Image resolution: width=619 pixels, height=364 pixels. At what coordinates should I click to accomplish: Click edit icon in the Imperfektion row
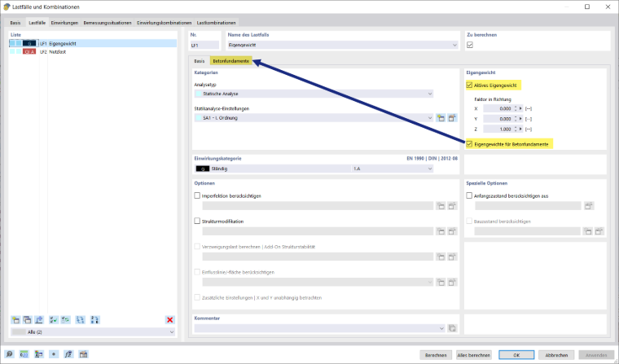(x=452, y=206)
